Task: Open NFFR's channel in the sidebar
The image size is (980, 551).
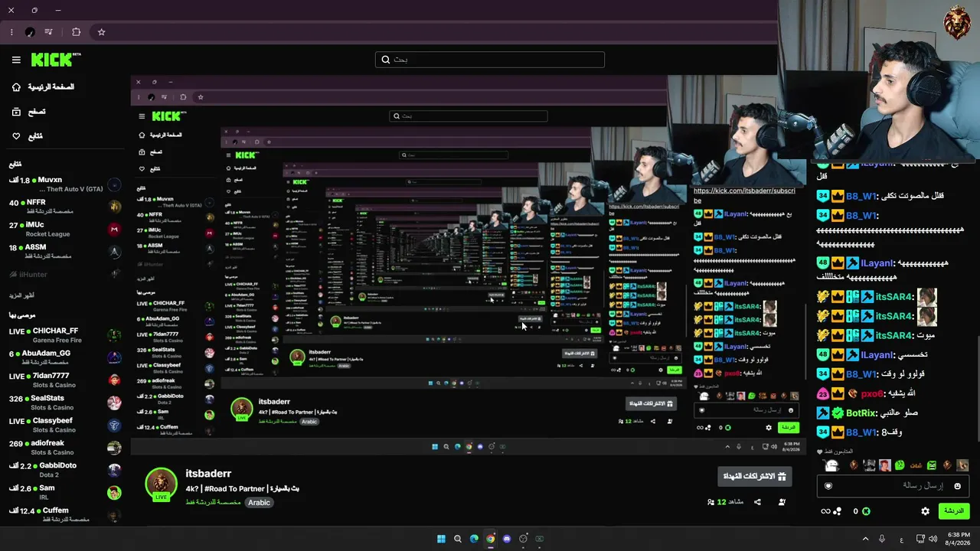Action: [65, 207]
